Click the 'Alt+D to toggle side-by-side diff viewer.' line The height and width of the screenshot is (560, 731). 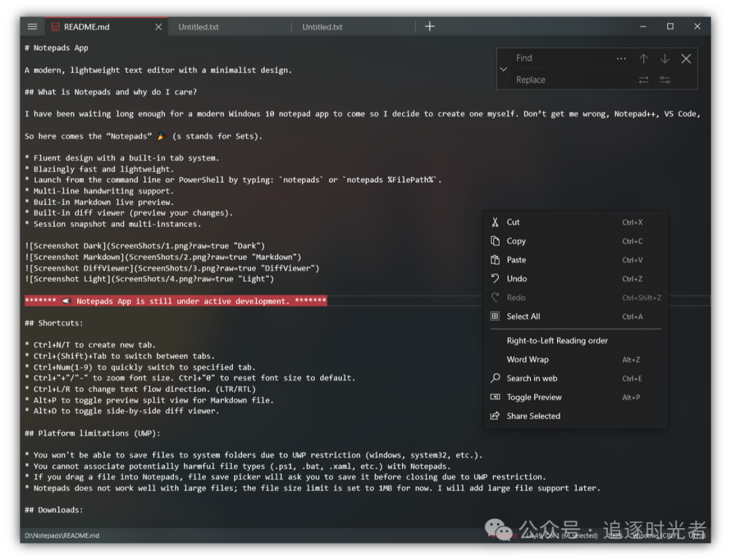122,411
